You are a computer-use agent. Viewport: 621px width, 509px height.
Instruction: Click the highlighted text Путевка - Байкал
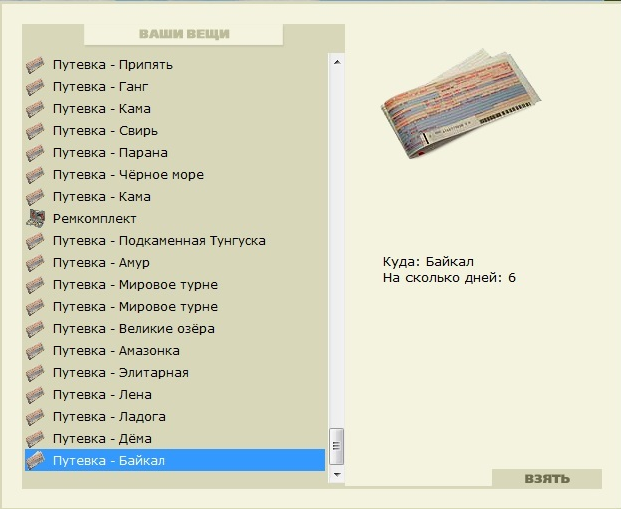pos(109,461)
